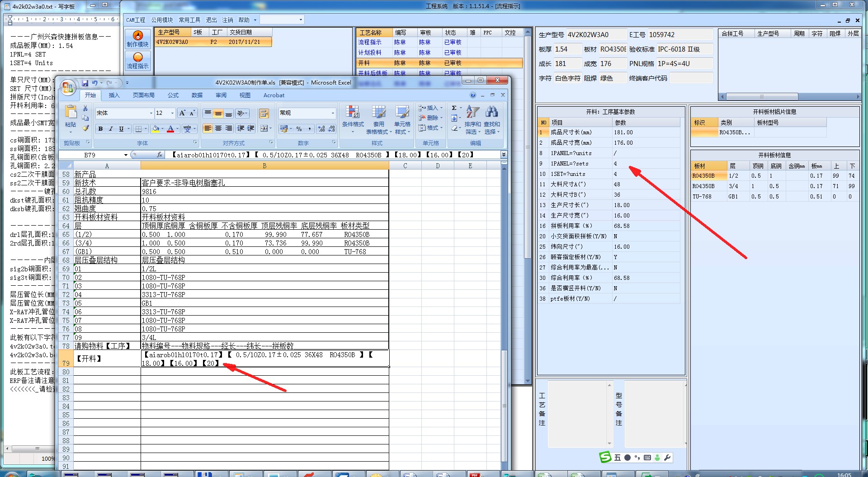Open the 公用模块 menu
The height and width of the screenshot is (477, 868).
(162, 20)
